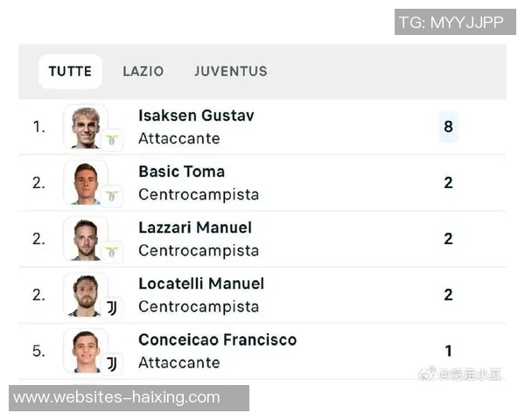Image resolution: width=525 pixels, height=420 pixels.
Task: Open the JUVENTUS tab
Action: coord(231,72)
